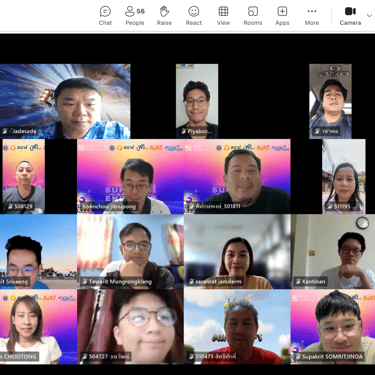The width and height of the screenshot is (375, 375).
Task: Click muted mic icon beside 510475
Action: [x=191, y=357]
